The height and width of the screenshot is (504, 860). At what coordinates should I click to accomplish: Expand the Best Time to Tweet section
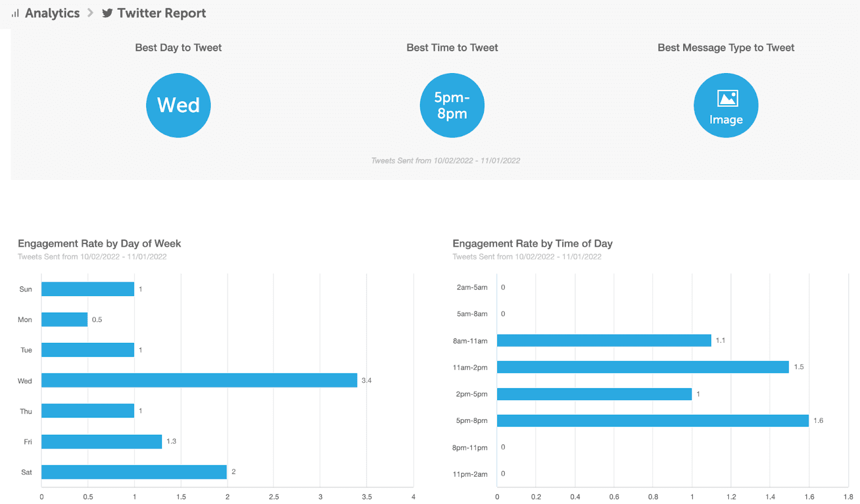click(452, 47)
